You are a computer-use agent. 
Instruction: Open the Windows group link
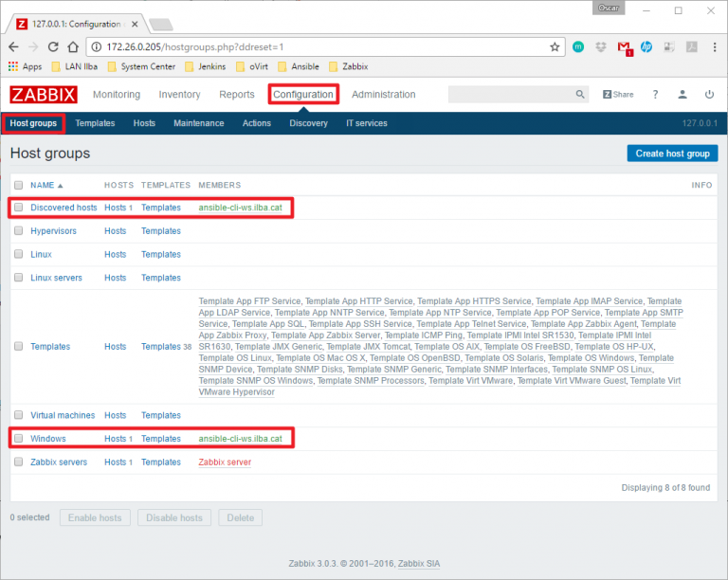click(x=48, y=439)
